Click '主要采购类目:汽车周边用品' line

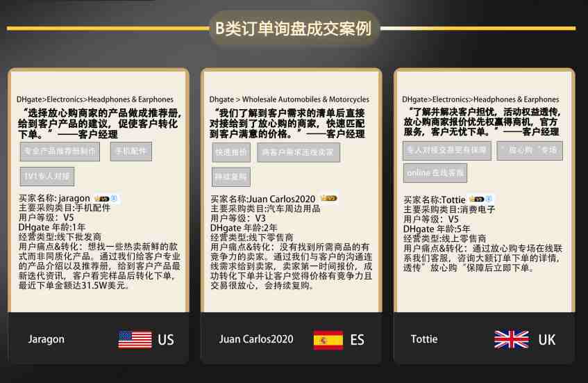click(x=265, y=209)
